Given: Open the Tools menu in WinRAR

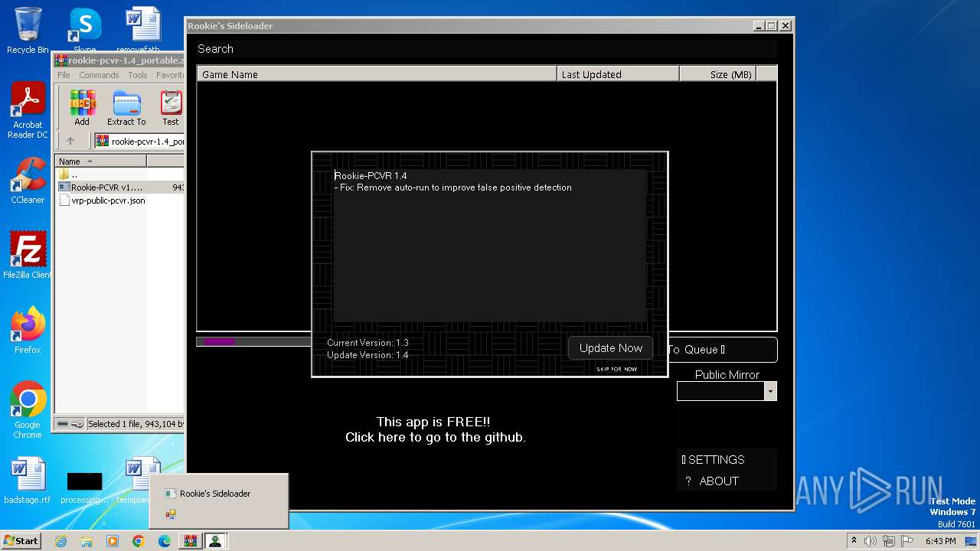Looking at the screenshot, I should pos(138,75).
